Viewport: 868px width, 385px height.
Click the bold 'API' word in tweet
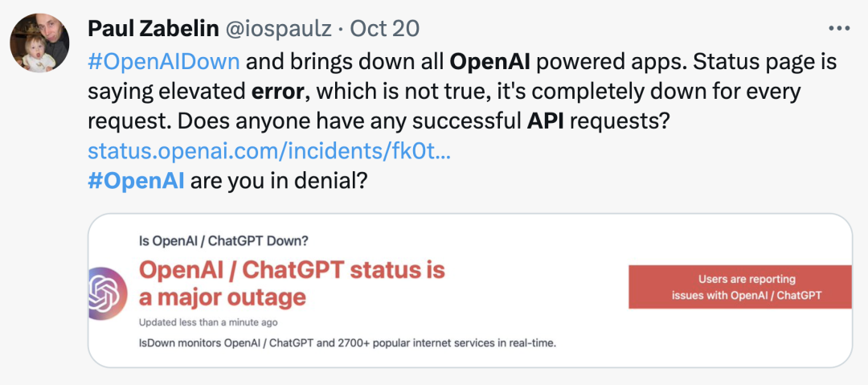pyautogui.click(x=545, y=121)
